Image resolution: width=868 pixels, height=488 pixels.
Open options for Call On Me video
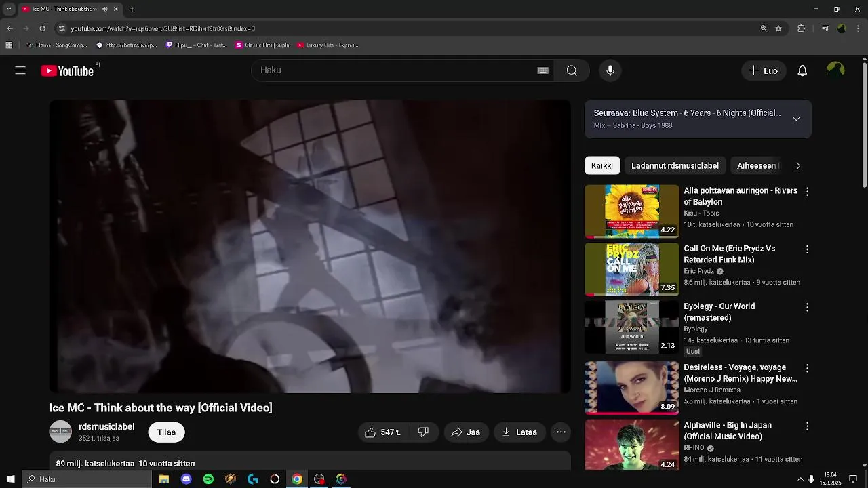click(x=807, y=249)
